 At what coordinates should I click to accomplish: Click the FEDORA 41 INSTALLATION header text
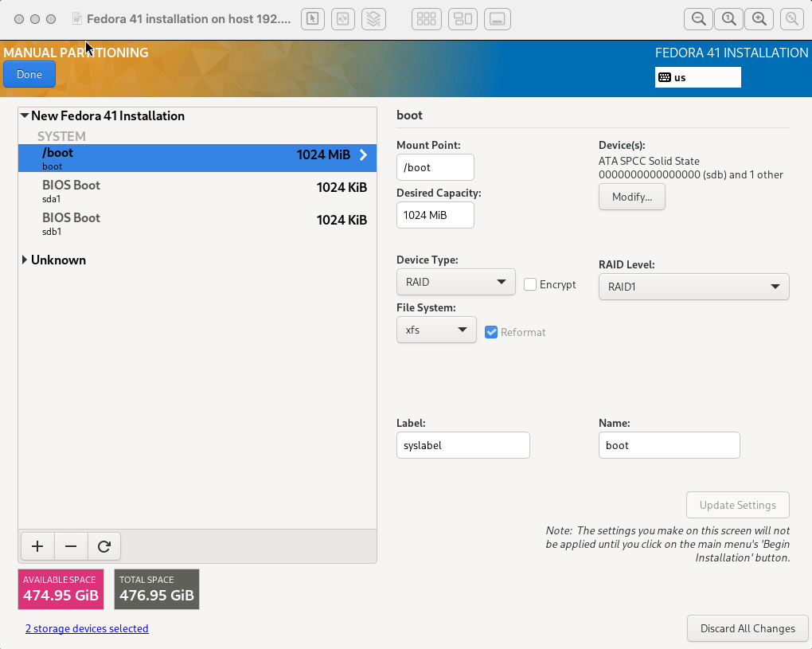[x=732, y=53]
